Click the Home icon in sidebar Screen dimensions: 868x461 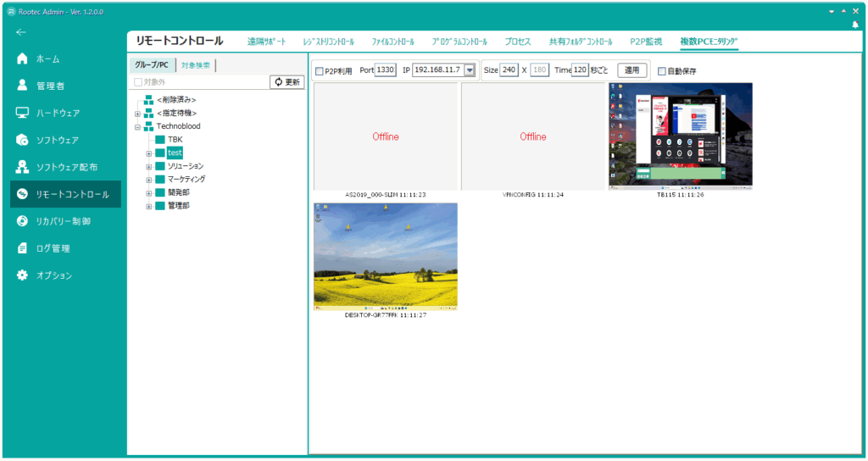[23, 59]
